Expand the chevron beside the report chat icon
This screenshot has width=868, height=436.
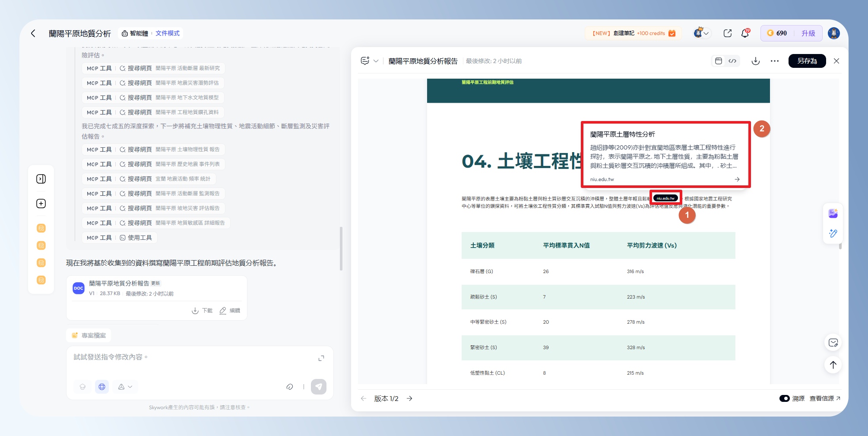click(x=376, y=61)
